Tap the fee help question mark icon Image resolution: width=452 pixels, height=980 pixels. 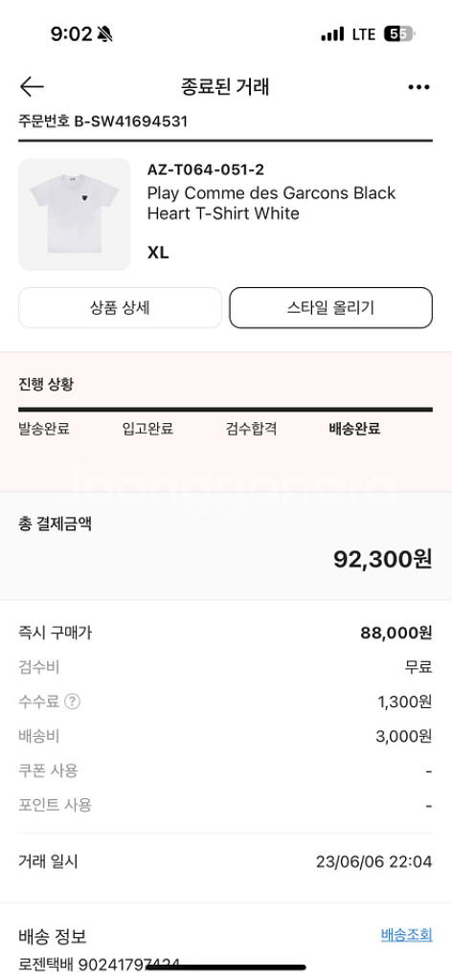(73, 702)
